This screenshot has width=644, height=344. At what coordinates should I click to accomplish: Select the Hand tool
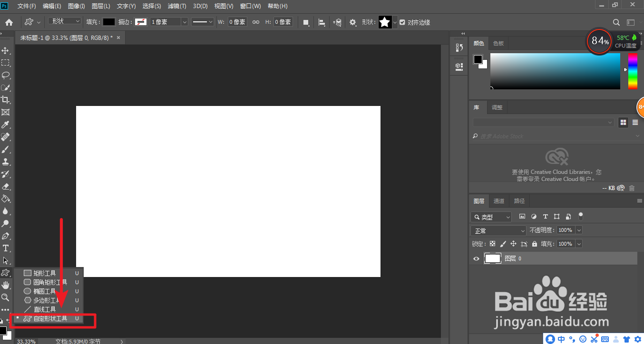[6, 285]
